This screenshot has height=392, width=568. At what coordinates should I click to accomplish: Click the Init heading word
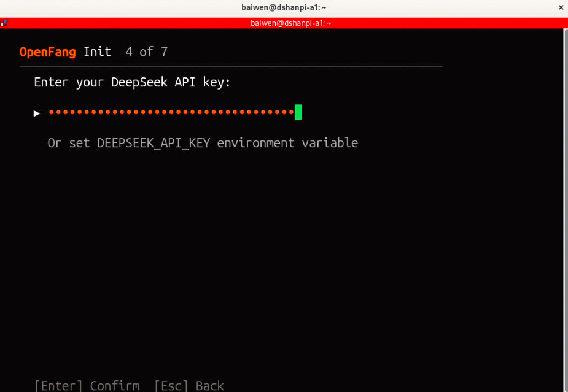pos(97,52)
